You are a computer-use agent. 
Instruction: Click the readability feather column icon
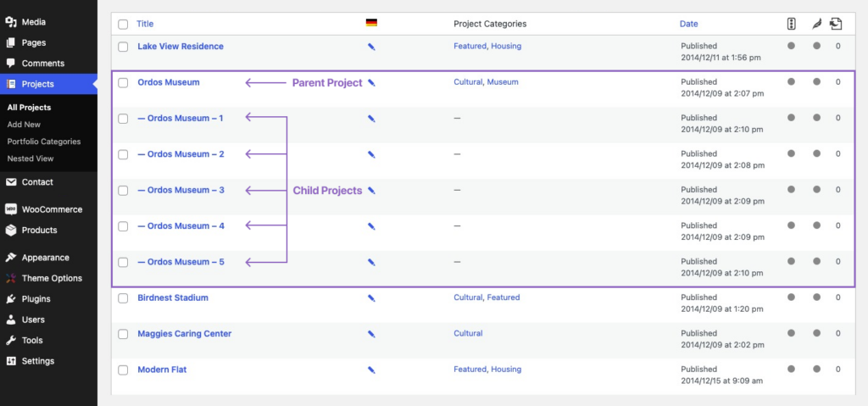click(816, 24)
